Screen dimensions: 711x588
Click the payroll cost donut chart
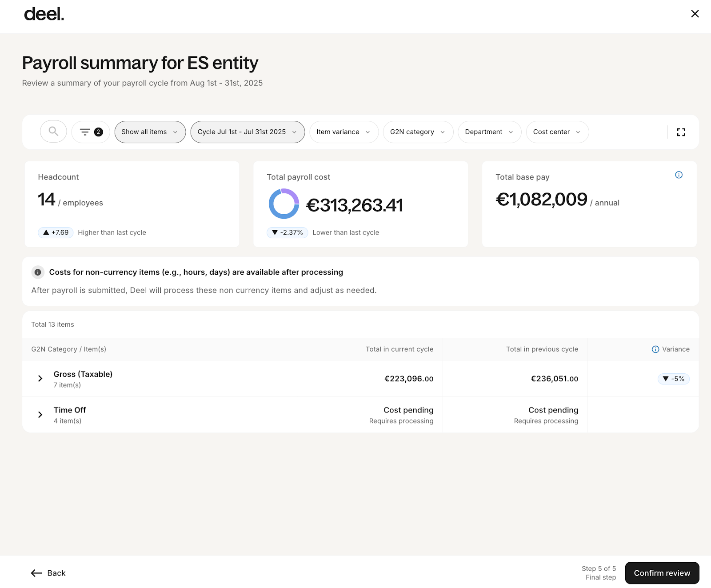click(284, 204)
